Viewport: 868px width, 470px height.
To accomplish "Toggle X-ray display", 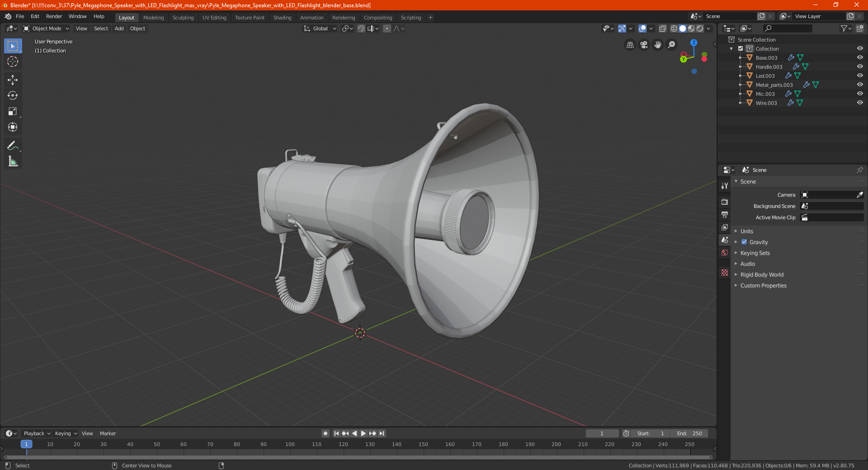I will pos(662,28).
